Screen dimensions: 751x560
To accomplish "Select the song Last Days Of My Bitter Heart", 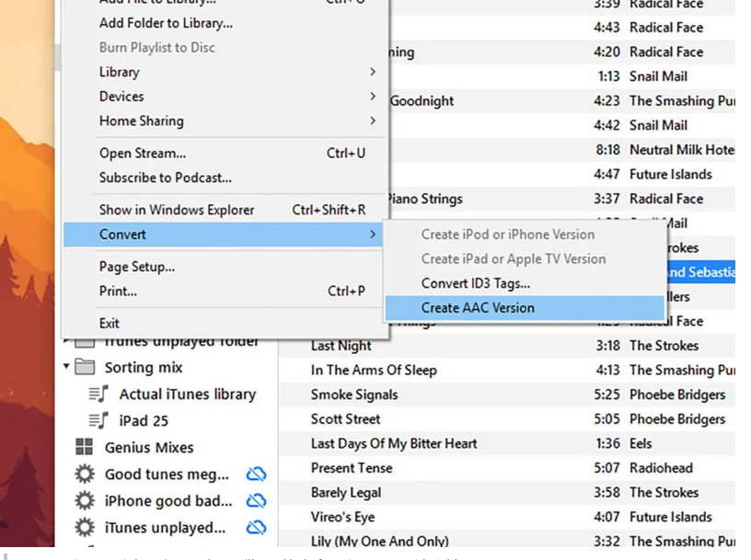I will pyautogui.click(x=394, y=443).
